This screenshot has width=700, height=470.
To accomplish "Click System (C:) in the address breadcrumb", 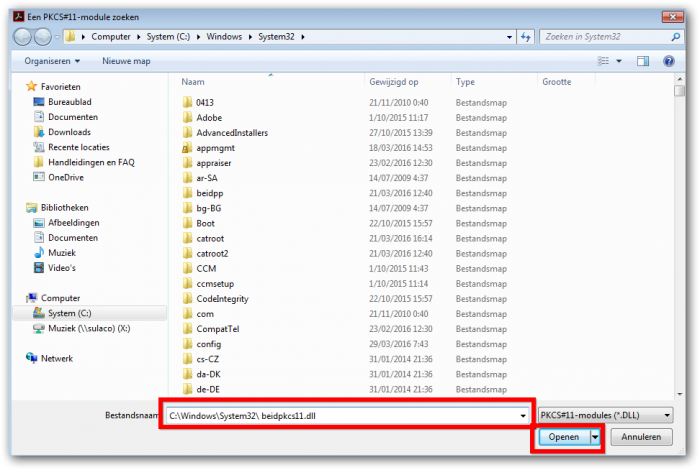I will [x=168, y=37].
